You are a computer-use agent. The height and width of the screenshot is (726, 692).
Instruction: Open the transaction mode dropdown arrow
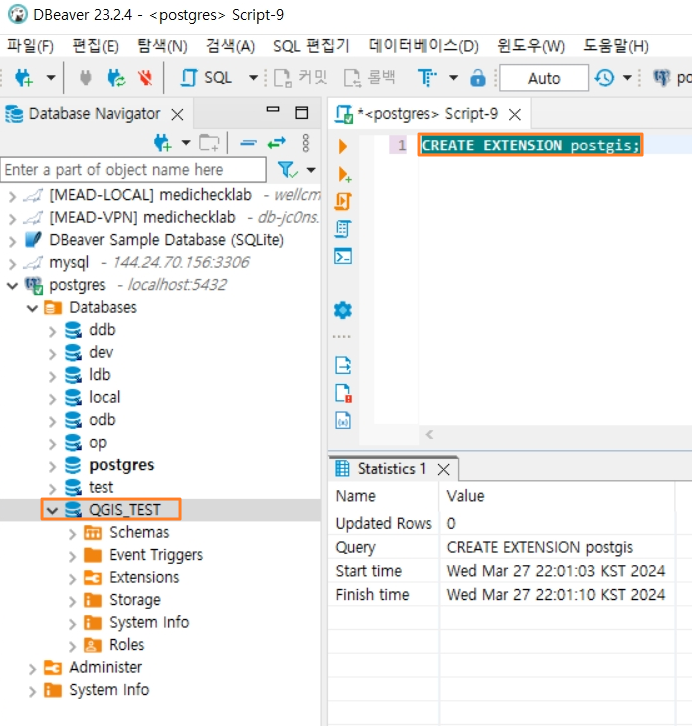click(454, 78)
